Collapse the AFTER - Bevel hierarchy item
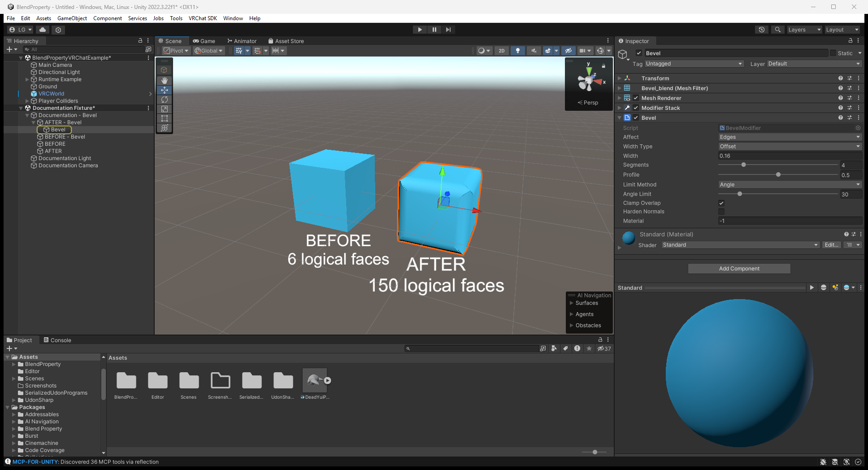This screenshot has height=470, width=868. pyautogui.click(x=34, y=122)
